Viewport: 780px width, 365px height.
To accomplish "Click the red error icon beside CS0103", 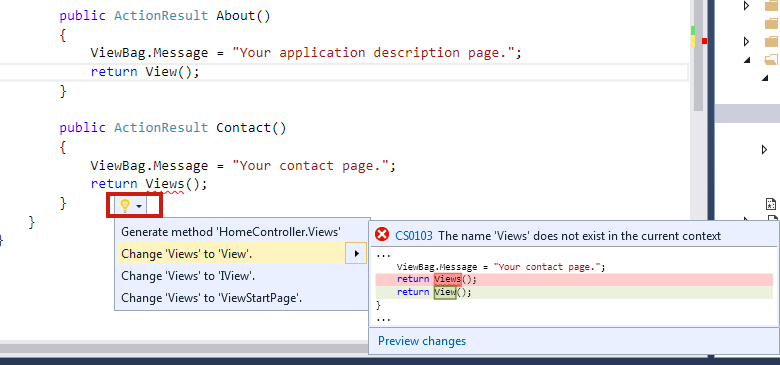I will pos(382,235).
